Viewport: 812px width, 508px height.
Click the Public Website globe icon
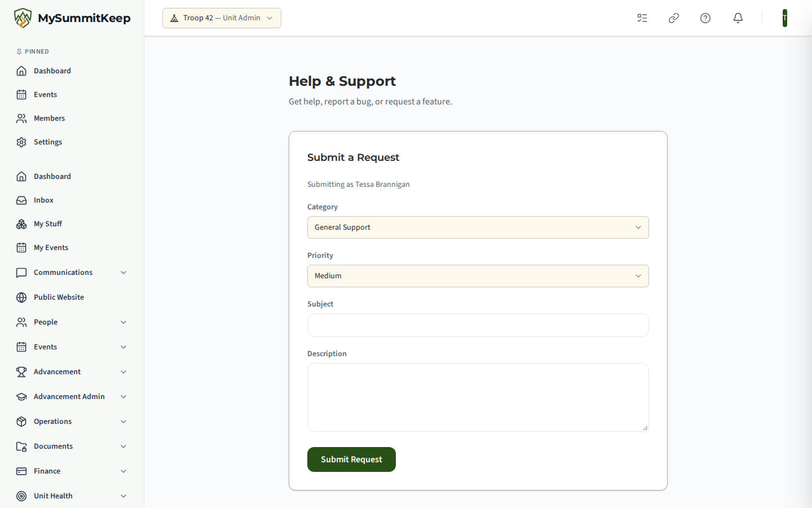pos(21,297)
